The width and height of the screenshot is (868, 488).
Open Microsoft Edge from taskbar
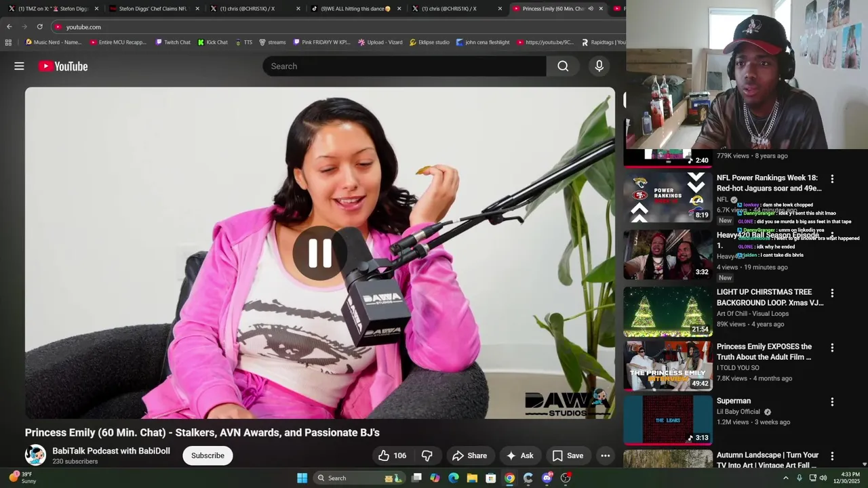coord(454,478)
